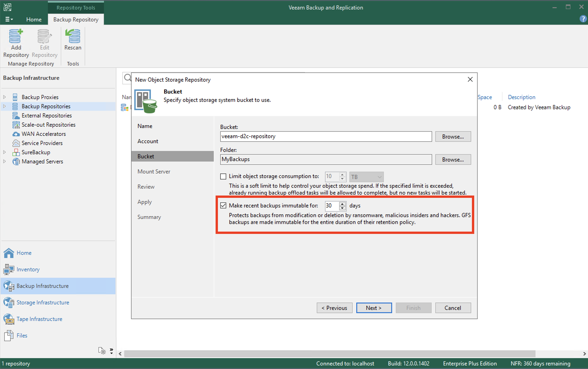This screenshot has width=588, height=369.
Task: Increase immutable days with up arrow
Action: pyautogui.click(x=343, y=204)
